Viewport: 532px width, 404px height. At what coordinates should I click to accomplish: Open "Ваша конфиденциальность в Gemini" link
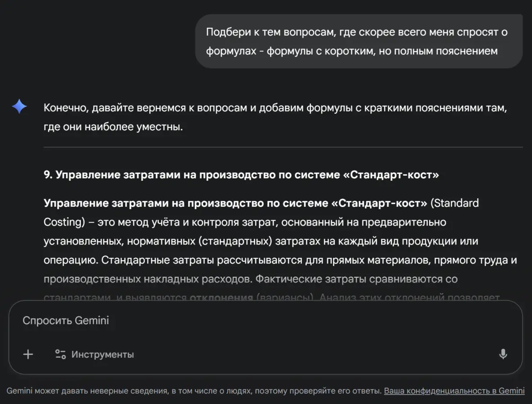(454, 391)
